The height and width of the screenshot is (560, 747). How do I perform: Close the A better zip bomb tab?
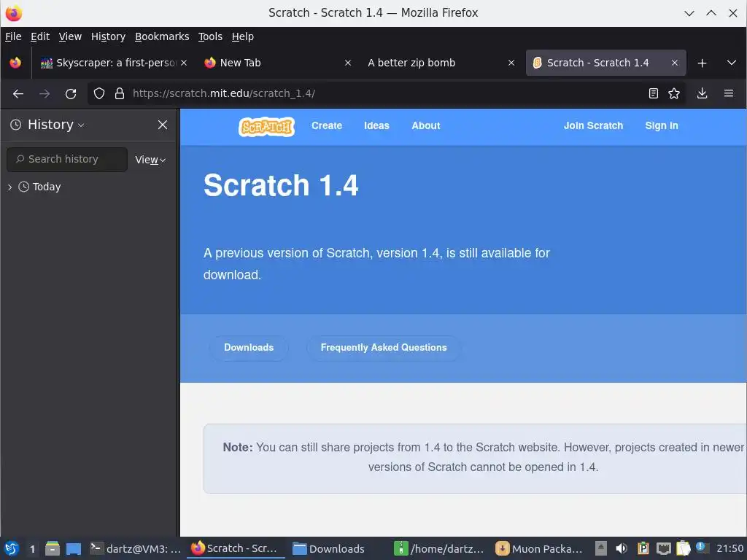(x=511, y=63)
